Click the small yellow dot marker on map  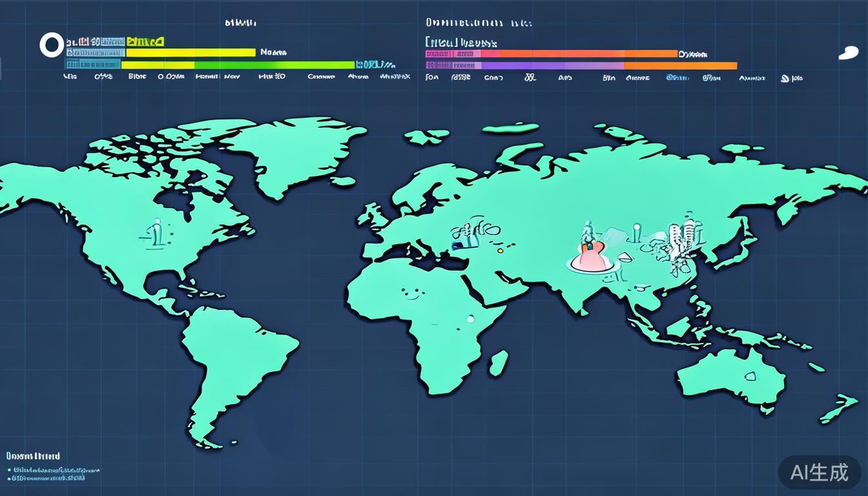coord(499,249)
